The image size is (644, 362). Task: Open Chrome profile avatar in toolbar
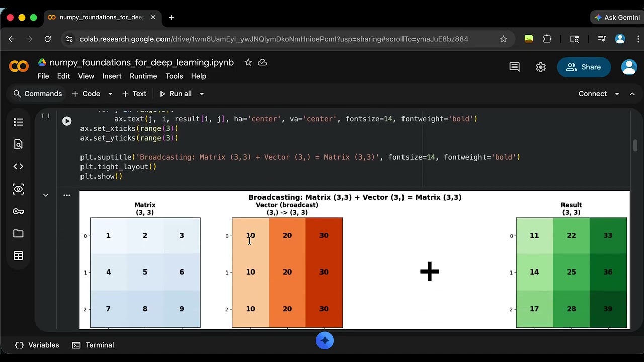(x=620, y=39)
